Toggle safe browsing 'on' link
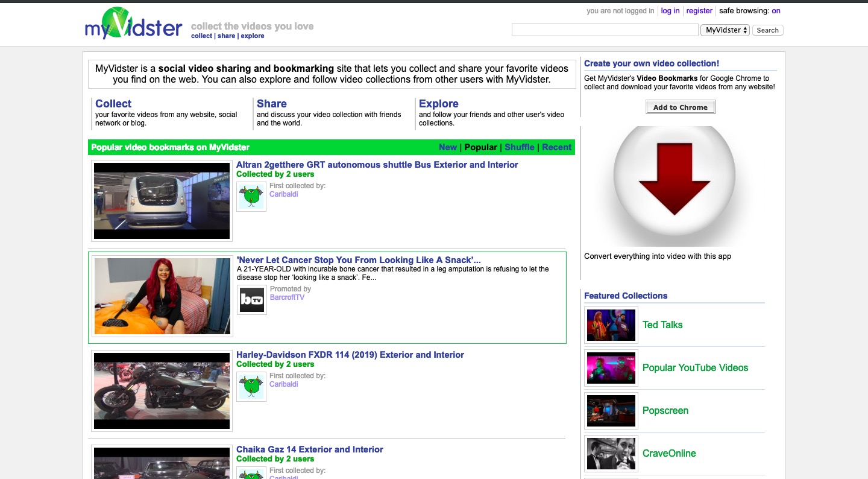The image size is (868, 479). (776, 11)
